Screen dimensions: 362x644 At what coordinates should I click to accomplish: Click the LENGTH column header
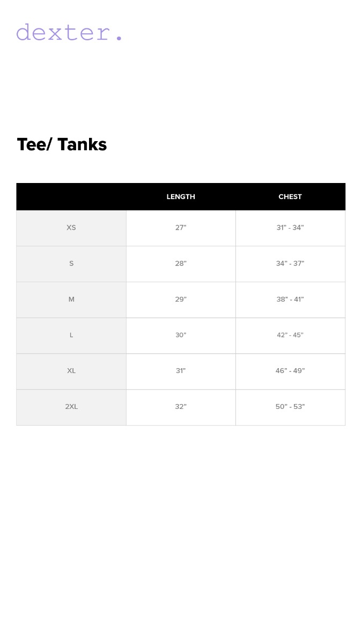point(181,197)
